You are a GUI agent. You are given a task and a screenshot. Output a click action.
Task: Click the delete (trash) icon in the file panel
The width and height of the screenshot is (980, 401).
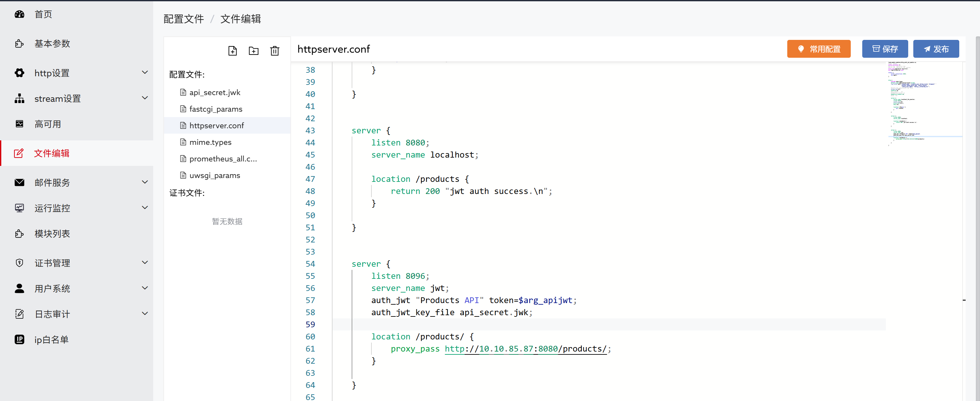pos(275,50)
